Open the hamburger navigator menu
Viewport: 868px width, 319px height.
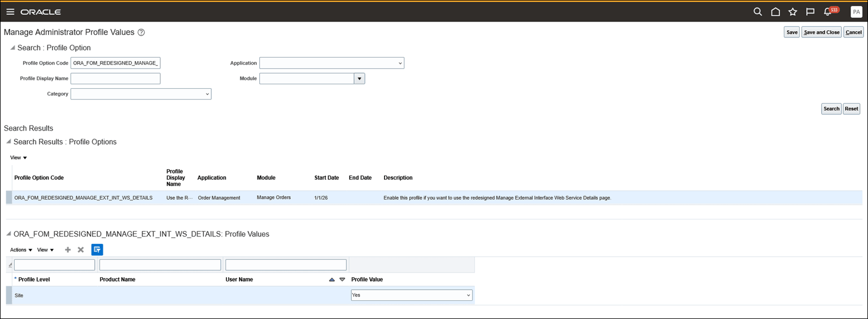pos(10,12)
